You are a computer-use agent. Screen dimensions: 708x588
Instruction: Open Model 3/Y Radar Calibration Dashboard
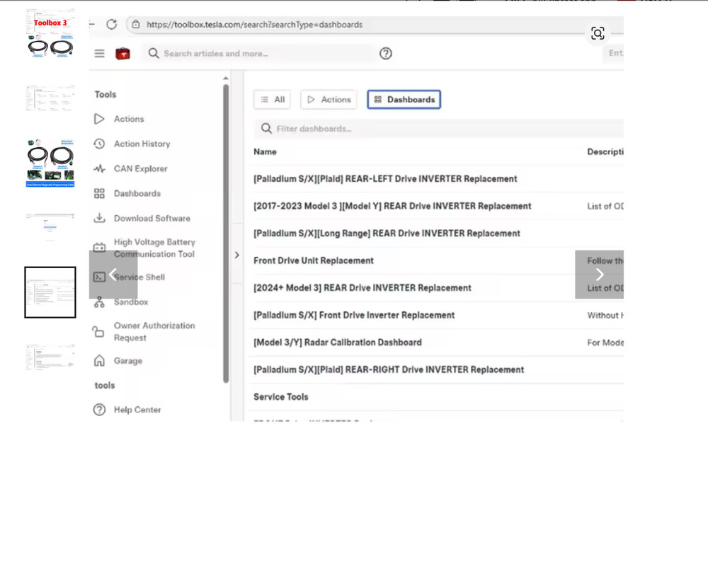pos(337,342)
